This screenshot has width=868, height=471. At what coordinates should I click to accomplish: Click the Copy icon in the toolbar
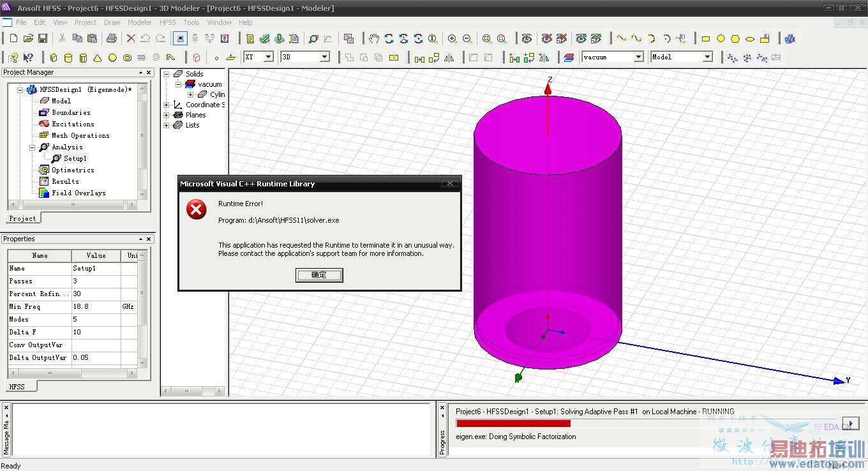pyautogui.click(x=77, y=39)
